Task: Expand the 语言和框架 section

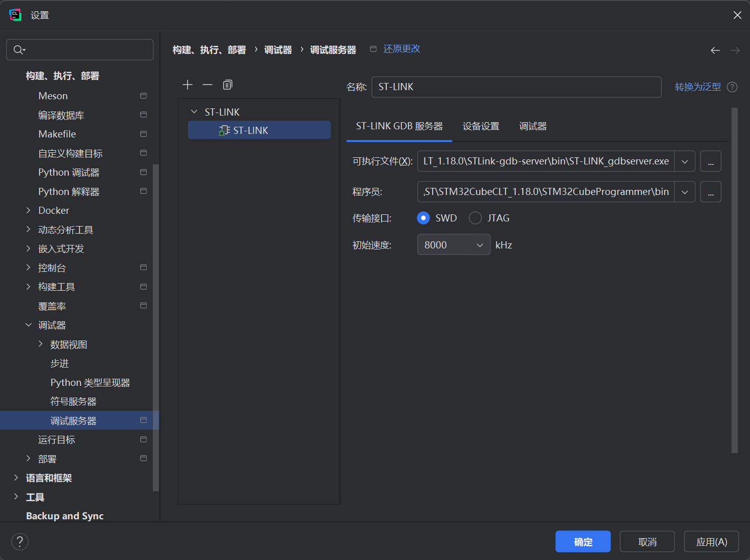Action: point(16,478)
